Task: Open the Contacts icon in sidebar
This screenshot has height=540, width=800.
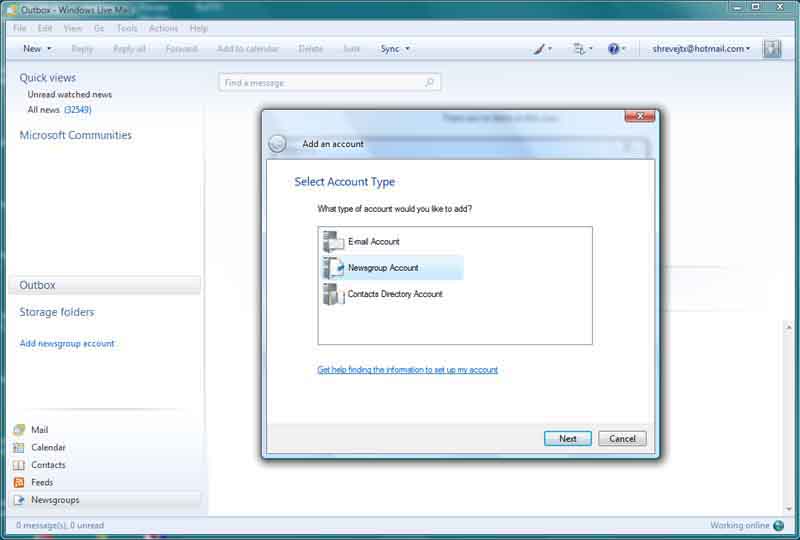Action: pos(19,465)
